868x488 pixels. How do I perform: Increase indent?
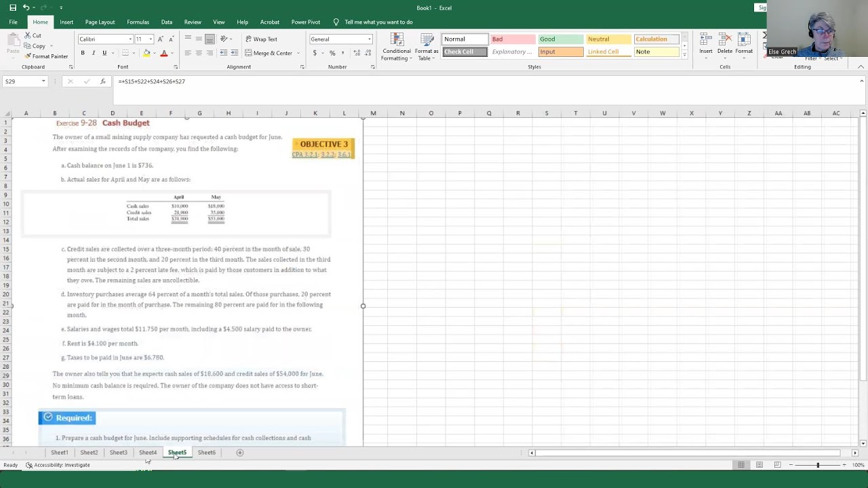coord(234,53)
